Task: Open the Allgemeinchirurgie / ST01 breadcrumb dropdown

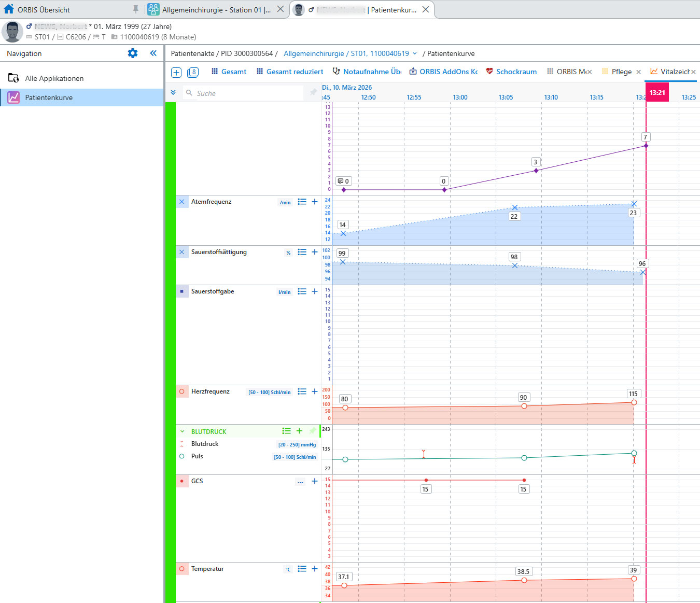Action: [415, 53]
